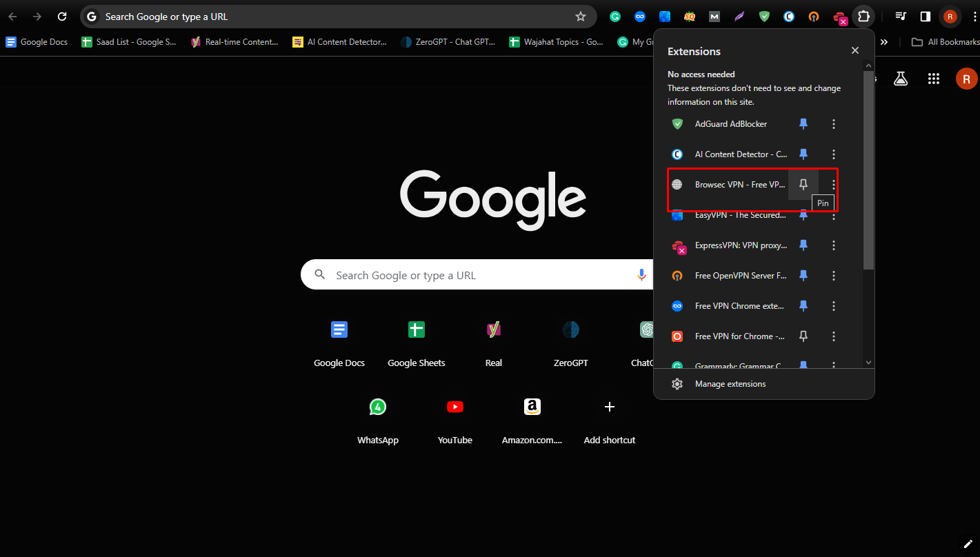This screenshot has width=980, height=557.
Task: Close the Extensions panel
Action: [855, 50]
